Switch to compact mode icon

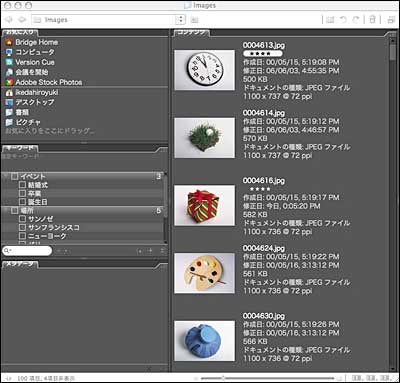(x=391, y=20)
